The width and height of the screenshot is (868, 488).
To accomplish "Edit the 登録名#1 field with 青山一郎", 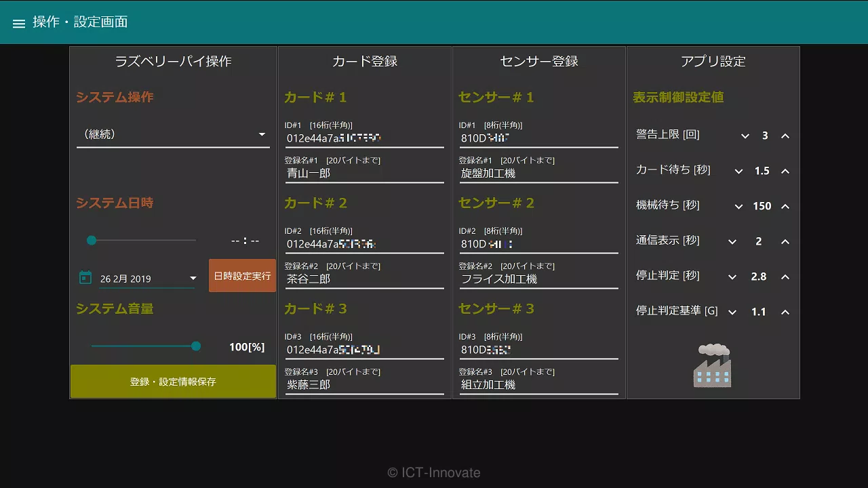I will (364, 174).
